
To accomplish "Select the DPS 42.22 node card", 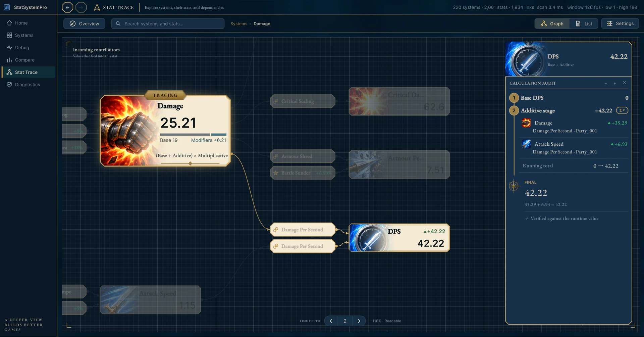I will pyautogui.click(x=399, y=238).
